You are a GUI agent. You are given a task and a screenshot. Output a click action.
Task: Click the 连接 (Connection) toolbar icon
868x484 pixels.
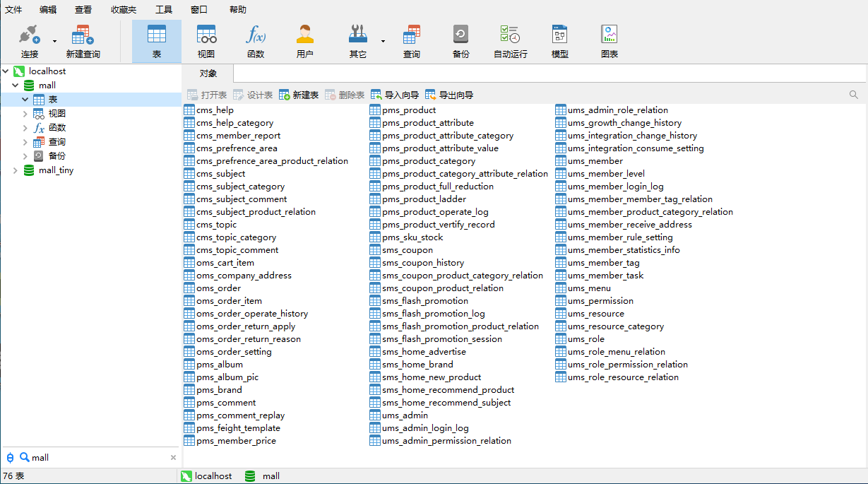(x=30, y=41)
